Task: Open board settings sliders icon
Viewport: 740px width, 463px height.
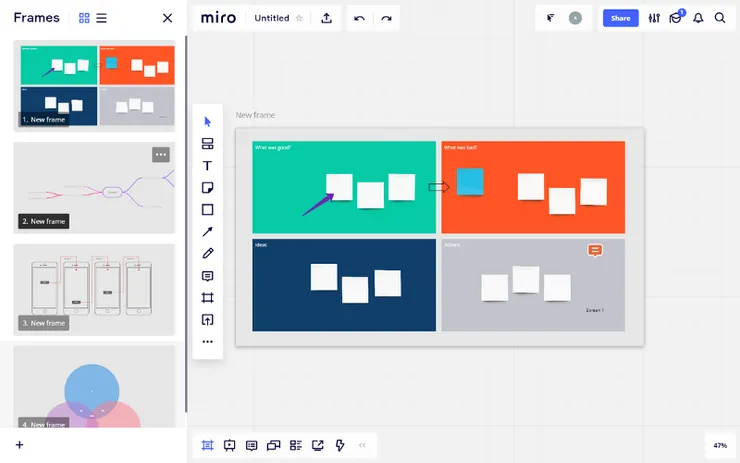Action: pos(654,18)
